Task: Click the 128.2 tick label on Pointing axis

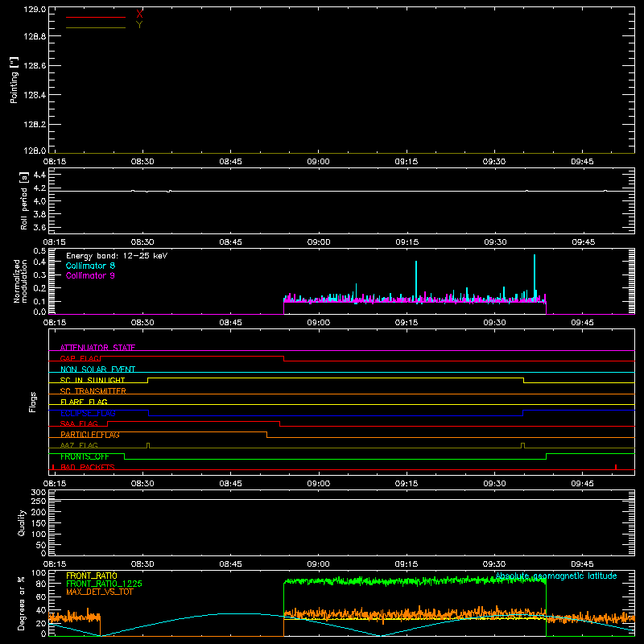Action: (35, 124)
